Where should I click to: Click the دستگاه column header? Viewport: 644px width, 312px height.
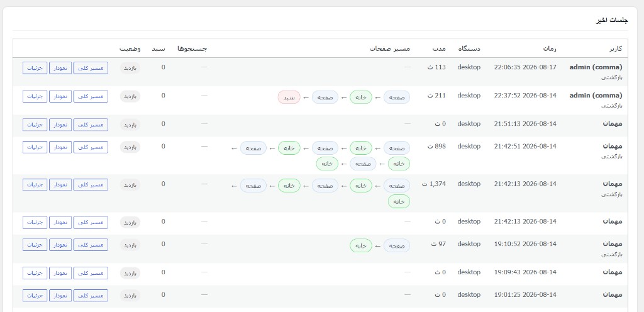469,49
